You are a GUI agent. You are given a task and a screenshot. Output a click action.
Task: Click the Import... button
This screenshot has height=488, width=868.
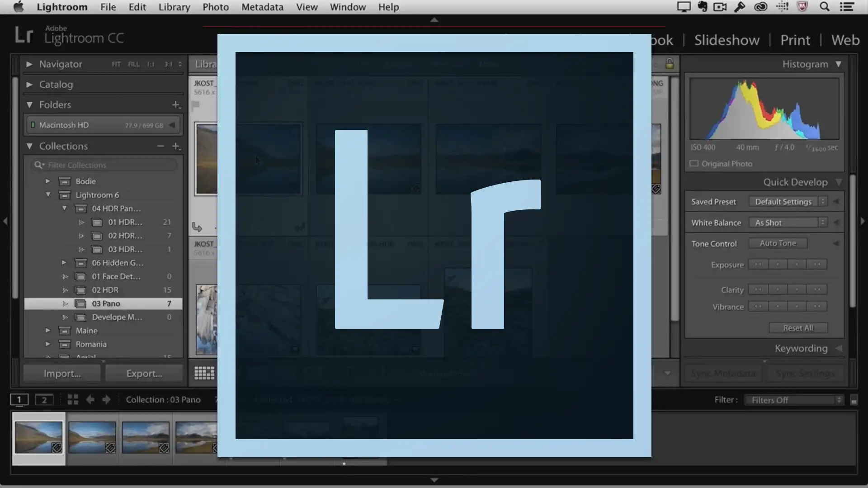62,373
